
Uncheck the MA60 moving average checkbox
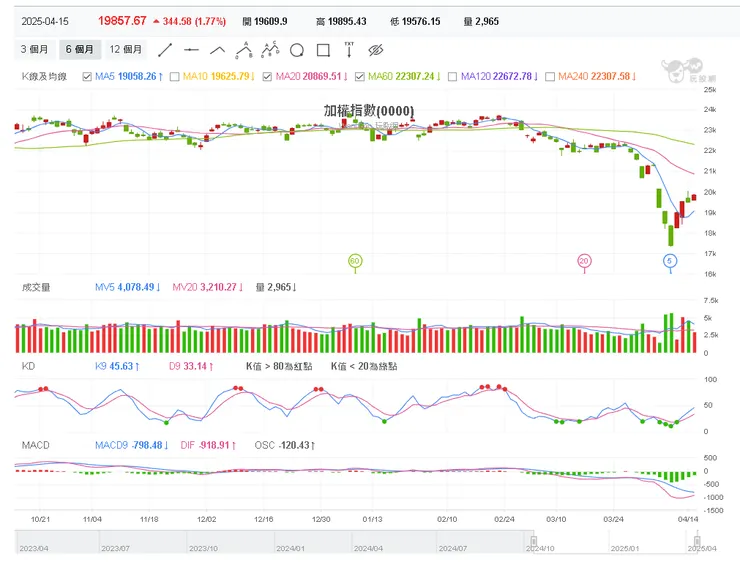click(x=360, y=76)
